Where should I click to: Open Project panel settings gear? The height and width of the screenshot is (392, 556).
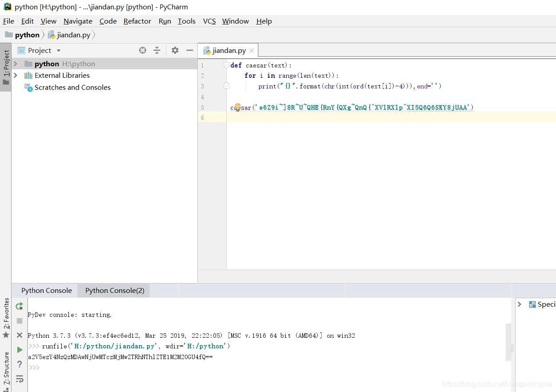[x=175, y=50]
